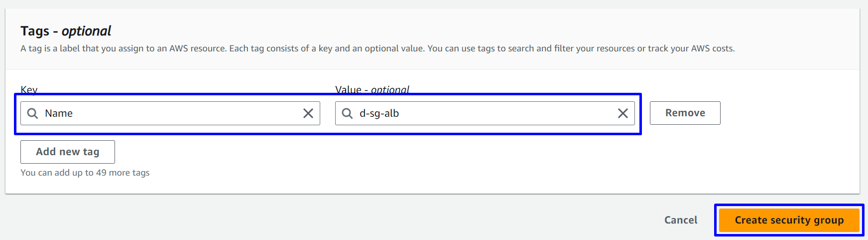Viewport: 868px width, 240px height.
Task: Click the italic optional word in Tags heading
Action: click(86, 31)
